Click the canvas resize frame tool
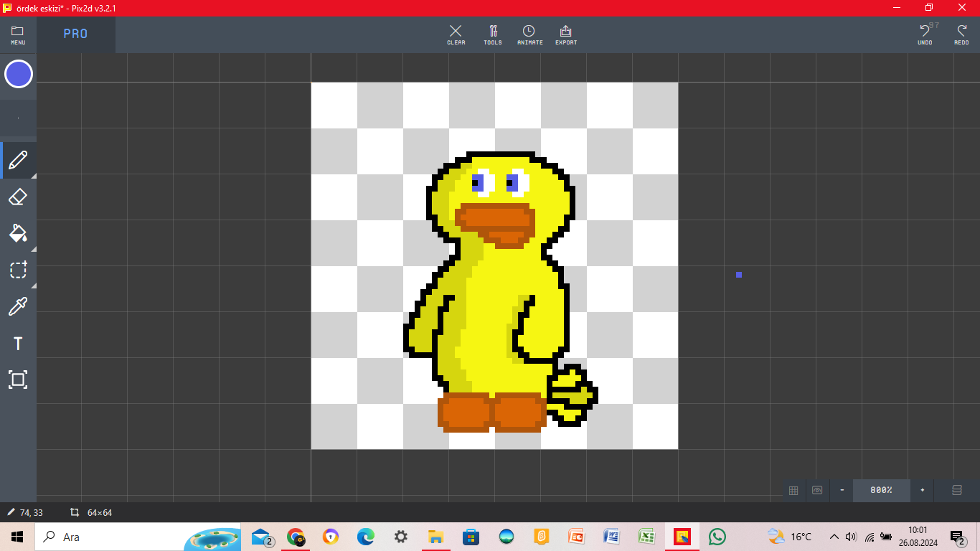Screen dimensions: 980x551 point(18,380)
